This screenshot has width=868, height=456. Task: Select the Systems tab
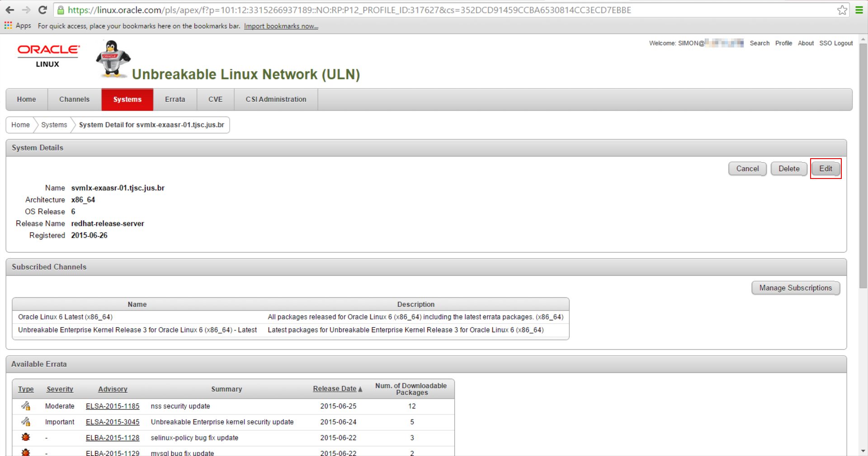127,99
